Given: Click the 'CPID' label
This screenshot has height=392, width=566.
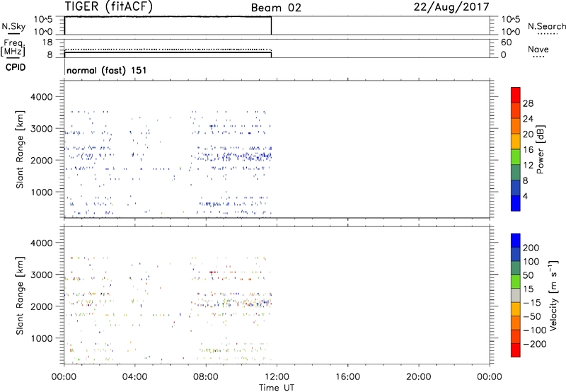Looking at the screenshot, I should coord(16,67).
